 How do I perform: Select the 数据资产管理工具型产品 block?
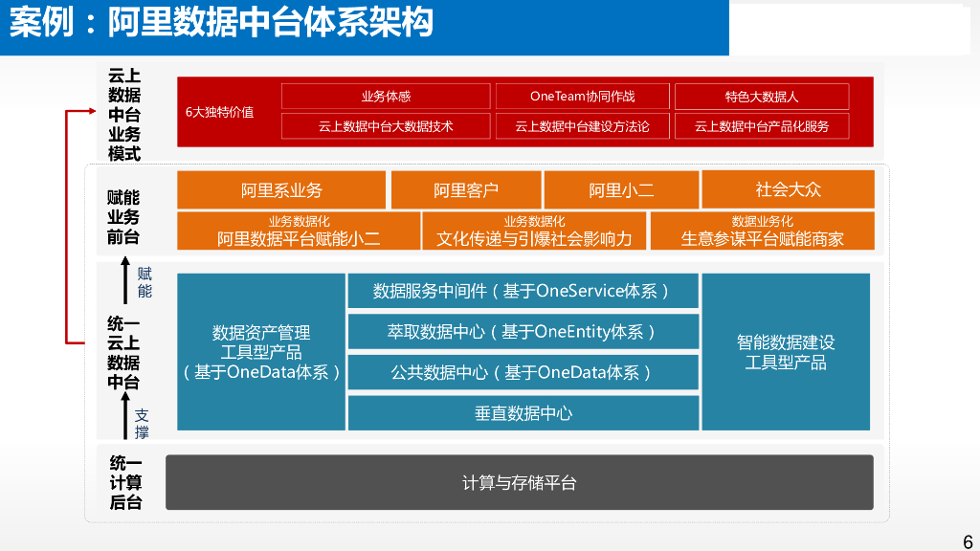[261, 352]
